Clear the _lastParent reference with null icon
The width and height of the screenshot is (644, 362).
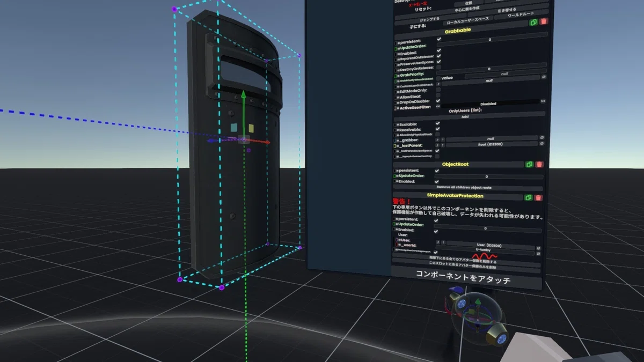coord(543,144)
